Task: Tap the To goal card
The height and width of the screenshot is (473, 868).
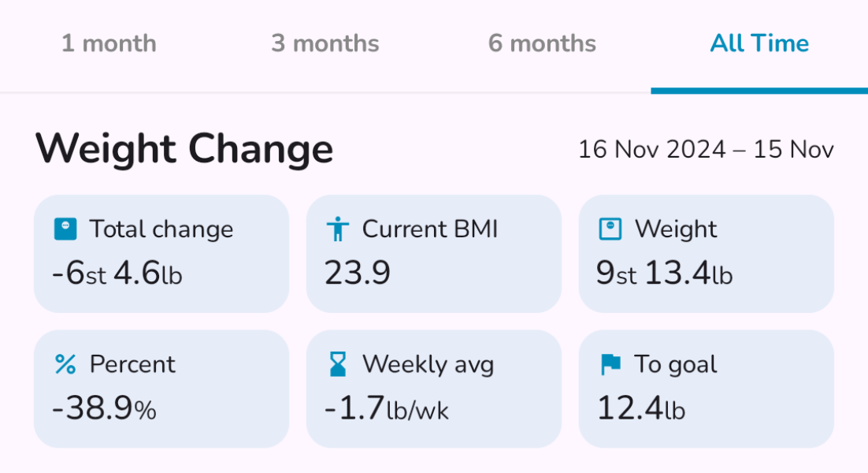Action: (x=707, y=389)
